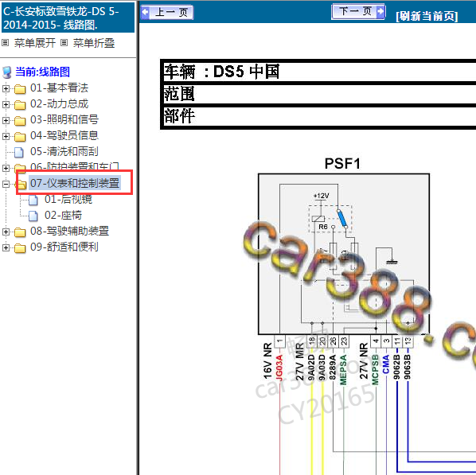This screenshot has width=476, height=475.
Task: Open the 02-座椅 diagram page
Action: click(63, 215)
